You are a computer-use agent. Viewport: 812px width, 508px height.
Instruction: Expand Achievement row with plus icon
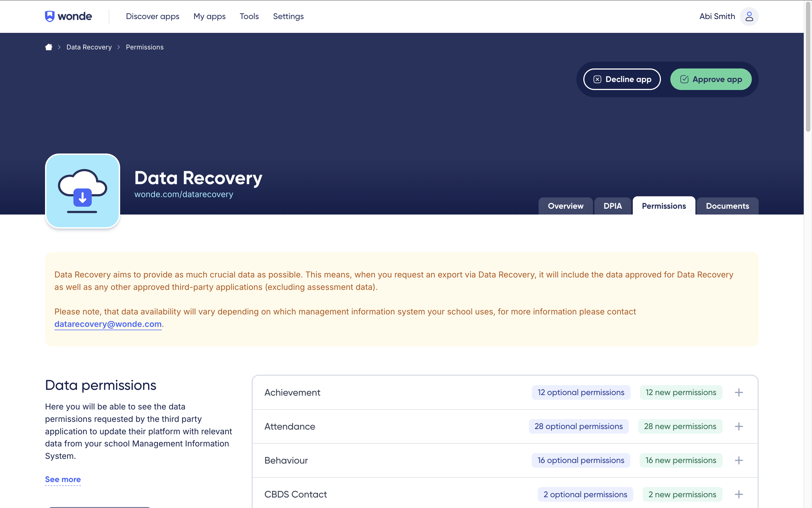739,392
